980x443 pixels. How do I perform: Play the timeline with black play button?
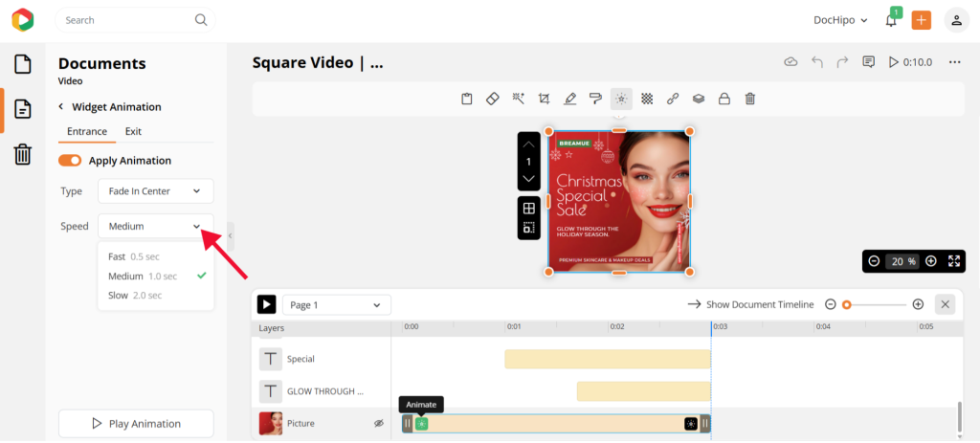point(266,305)
